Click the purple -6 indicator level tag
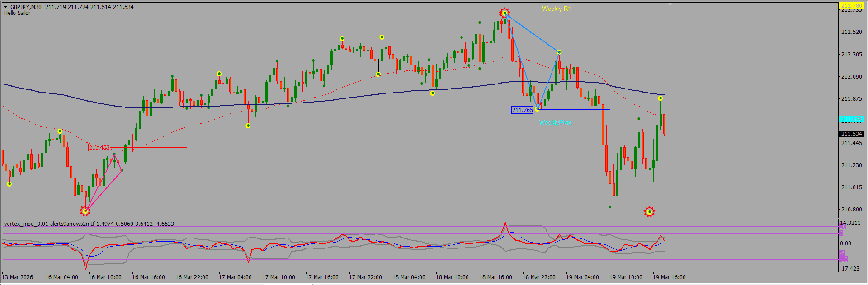The image size is (868, 285). pos(842,253)
